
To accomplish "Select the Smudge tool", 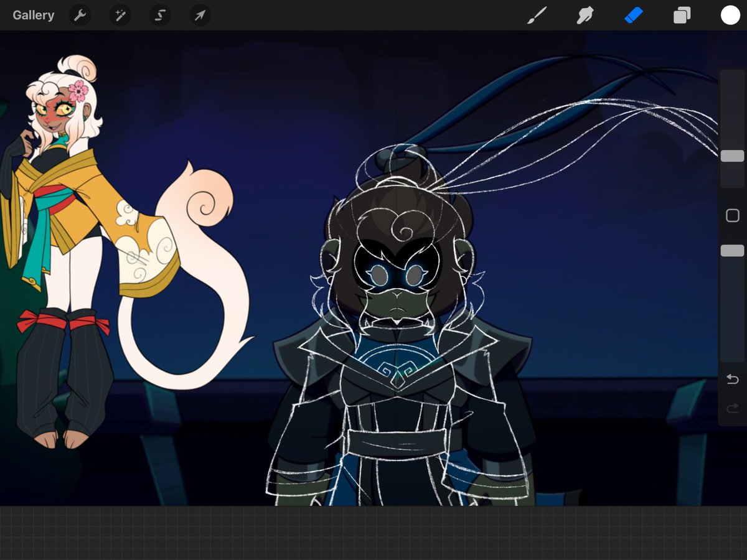I will click(x=585, y=15).
